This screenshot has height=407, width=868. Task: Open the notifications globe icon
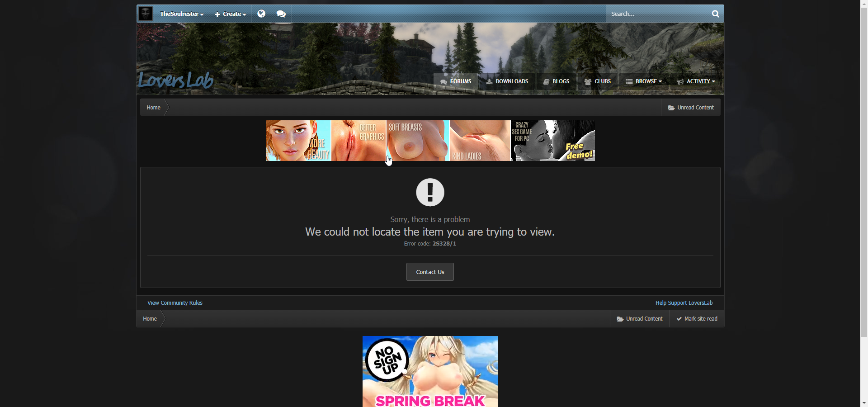261,14
